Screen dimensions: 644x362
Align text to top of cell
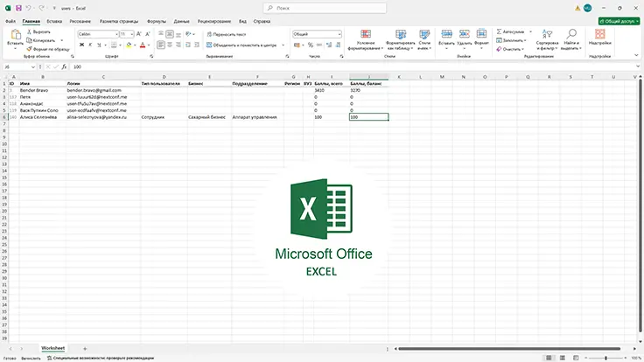point(161,34)
